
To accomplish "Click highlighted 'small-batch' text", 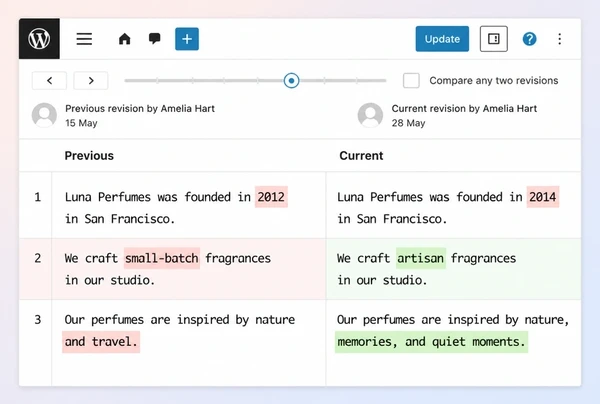I will (x=162, y=258).
